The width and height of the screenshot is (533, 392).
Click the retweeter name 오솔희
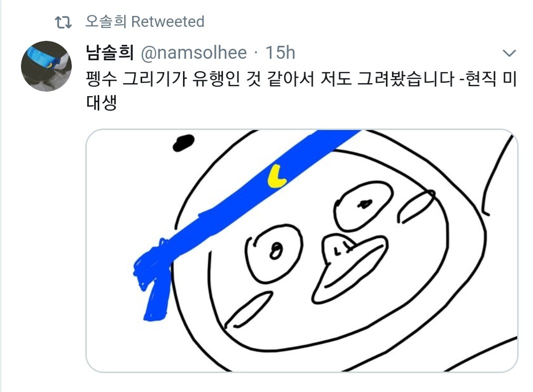(x=106, y=22)
